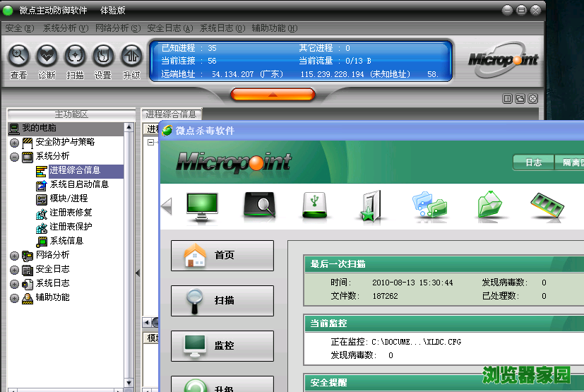Click the hard disk magnifier icon
The image size is (584, 392).
click(259, 205)
